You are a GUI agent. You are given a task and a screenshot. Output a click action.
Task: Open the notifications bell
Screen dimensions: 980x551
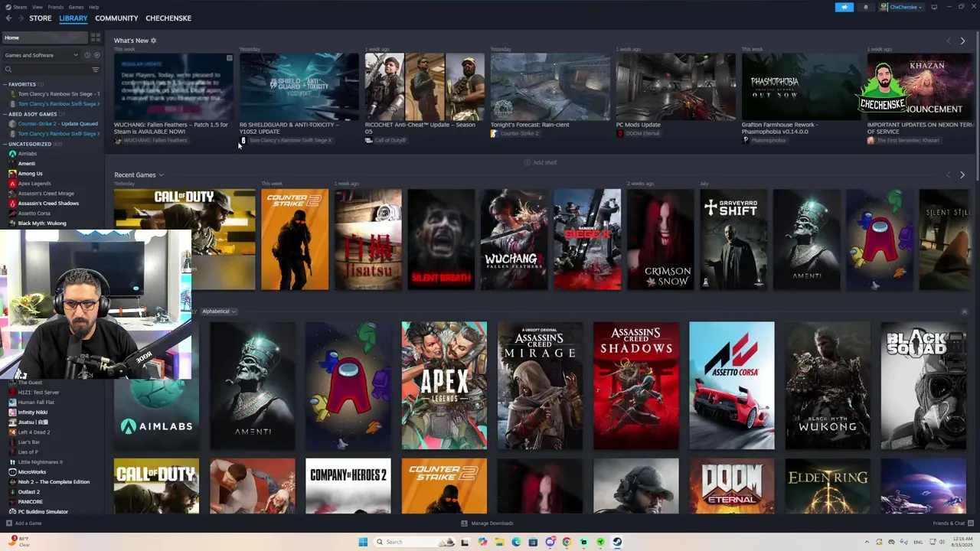[x=866, y=7]
